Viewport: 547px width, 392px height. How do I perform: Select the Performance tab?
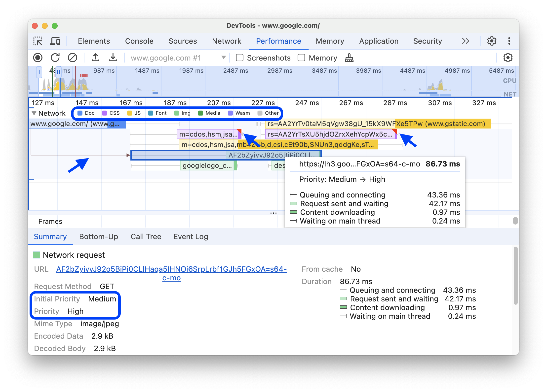point(279,41)
